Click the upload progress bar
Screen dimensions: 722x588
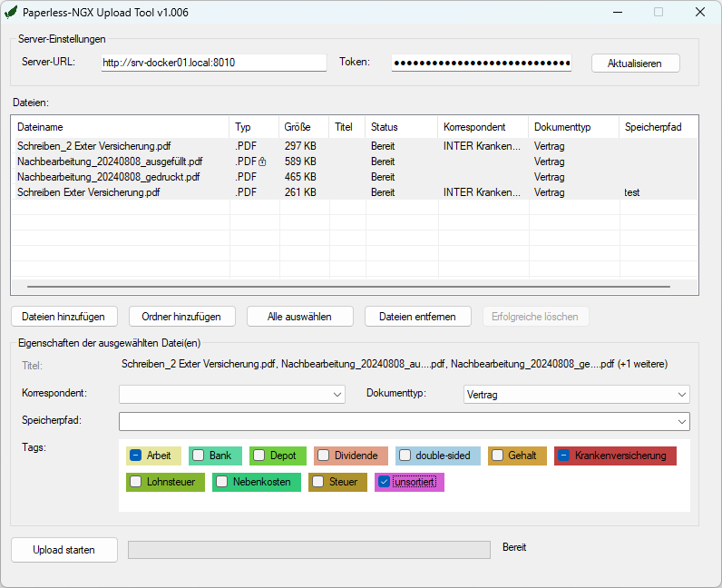click(x=309, y=550)
